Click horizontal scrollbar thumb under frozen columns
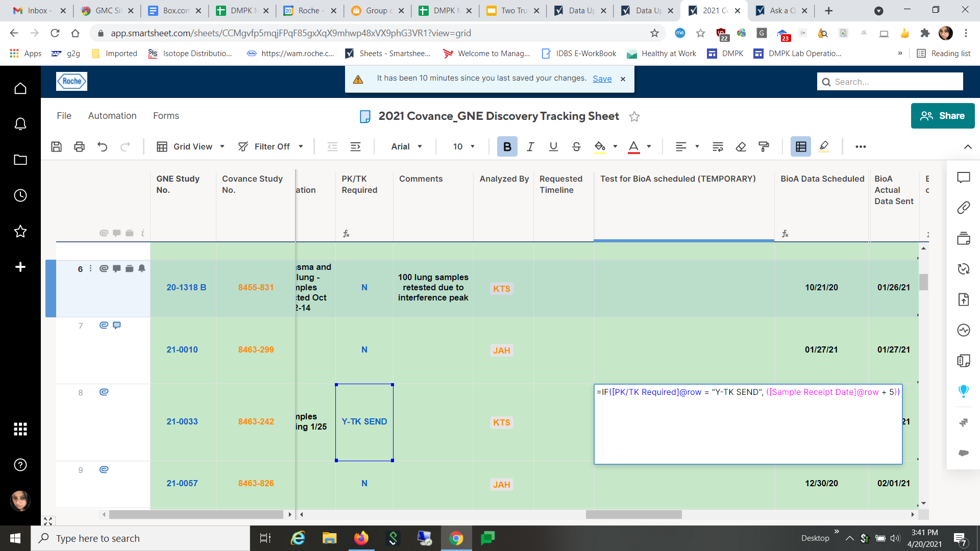Screen dimensions: 980x551 [196, 514]
